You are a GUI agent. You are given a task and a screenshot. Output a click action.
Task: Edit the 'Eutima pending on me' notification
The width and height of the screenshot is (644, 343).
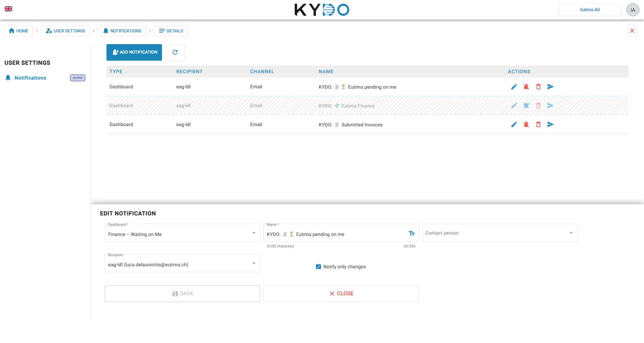tap(514, 87)
